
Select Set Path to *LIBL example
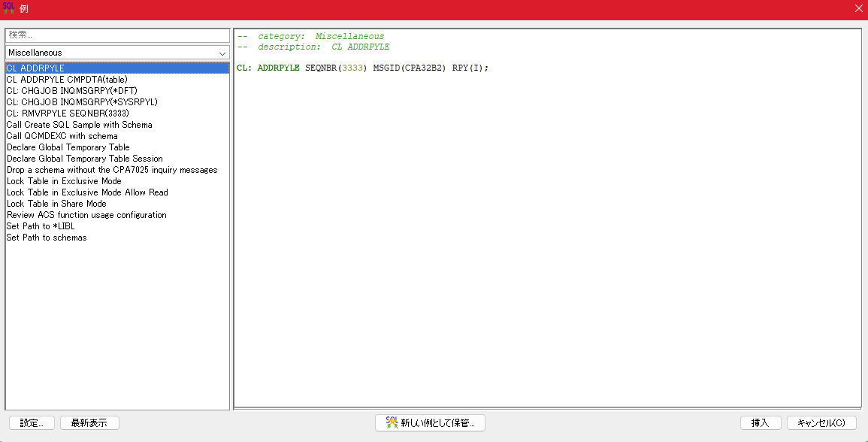pyautogui.click(x=117, y=226)
